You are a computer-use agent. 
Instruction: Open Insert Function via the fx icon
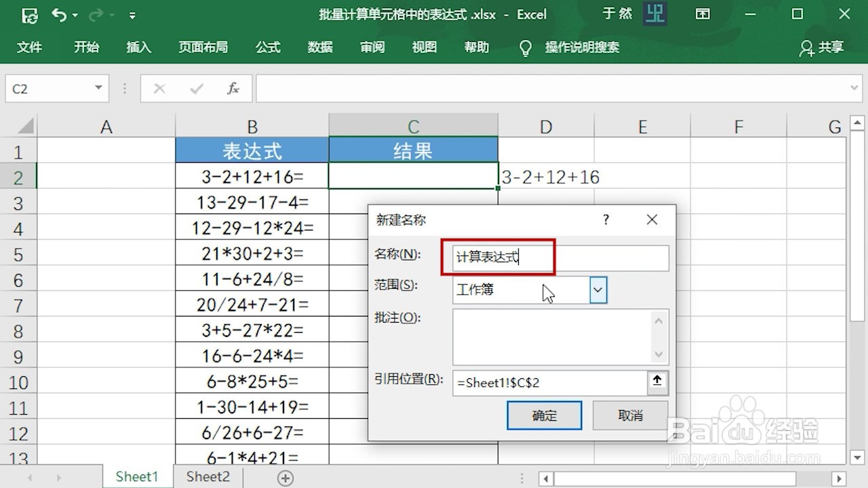click(x=233, y=88)
